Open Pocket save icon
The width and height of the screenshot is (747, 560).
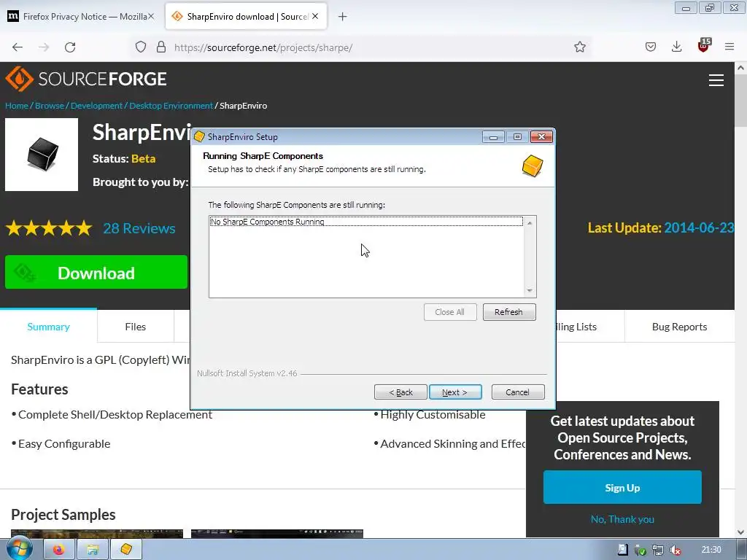[x=650, y=47]
